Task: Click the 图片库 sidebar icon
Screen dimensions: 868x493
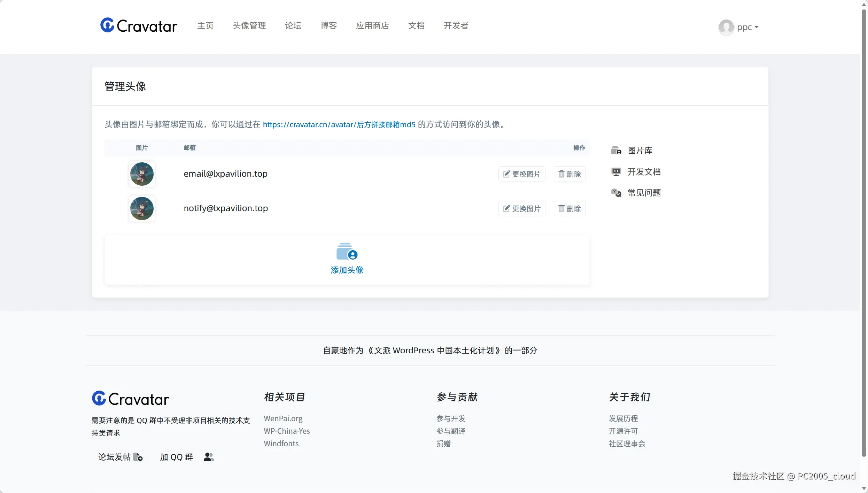Action: (x=616, y=151)
